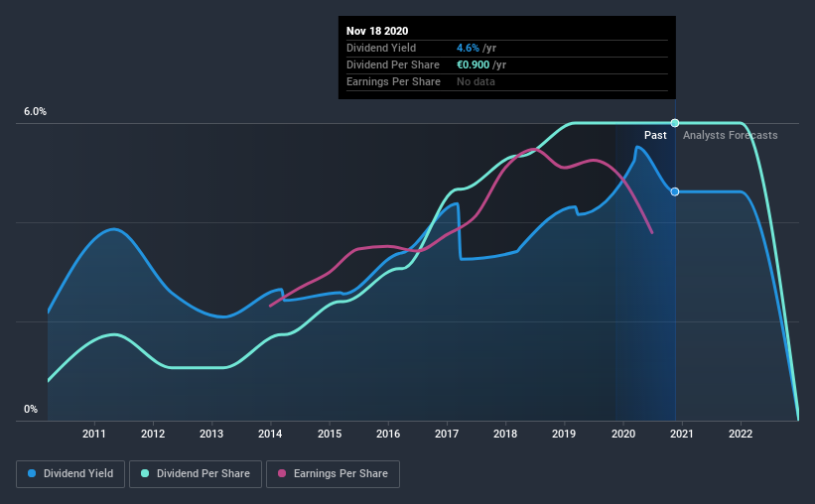Toggle the Dividend Per Share legend button
Viewport: 815px width, 504px height.
point(196,474)
